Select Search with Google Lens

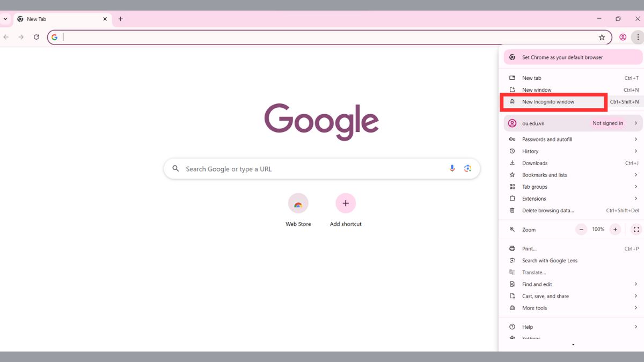(x=573, y=261)
